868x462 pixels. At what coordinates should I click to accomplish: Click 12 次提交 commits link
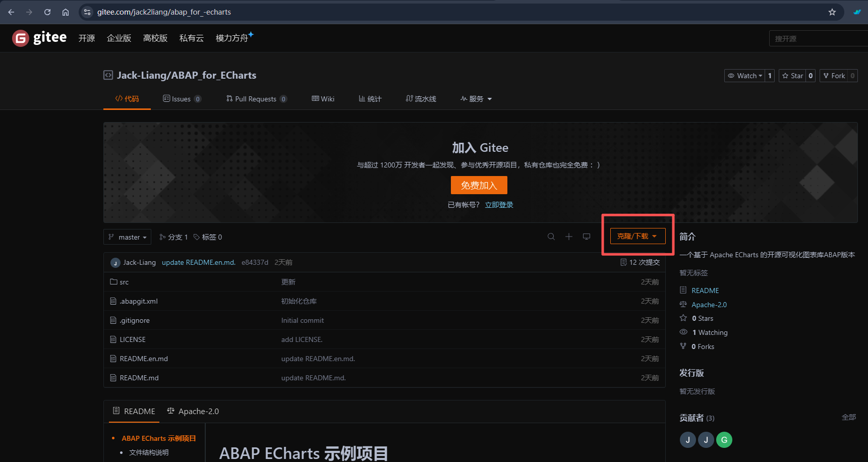pos(640,262)
